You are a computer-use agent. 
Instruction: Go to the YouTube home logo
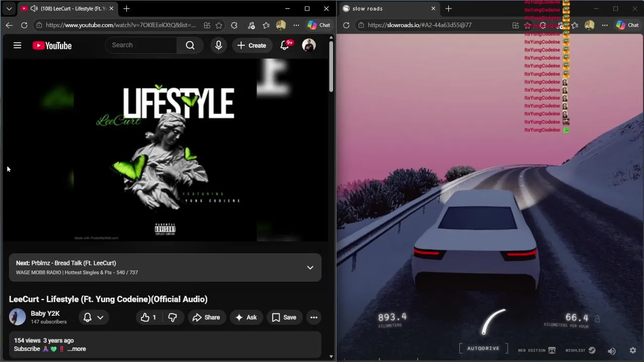click(52, 46)
